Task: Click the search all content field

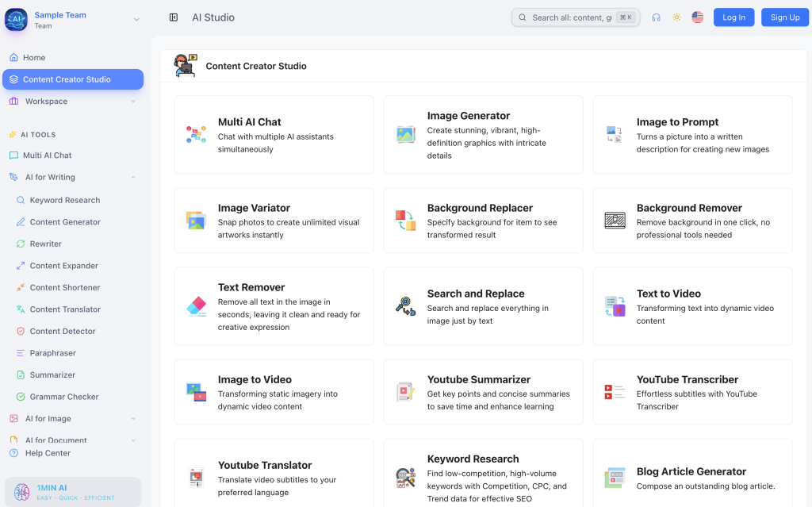Action: 576,17
